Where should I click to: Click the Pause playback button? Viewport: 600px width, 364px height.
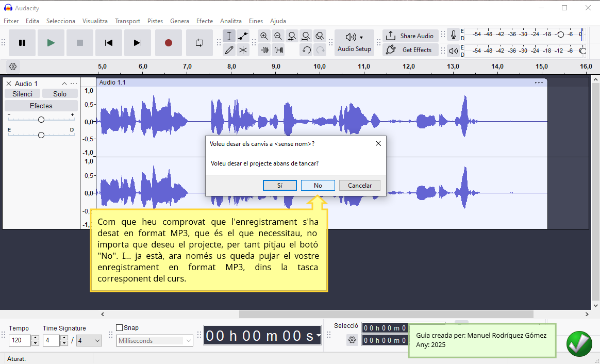pos(22,43)
